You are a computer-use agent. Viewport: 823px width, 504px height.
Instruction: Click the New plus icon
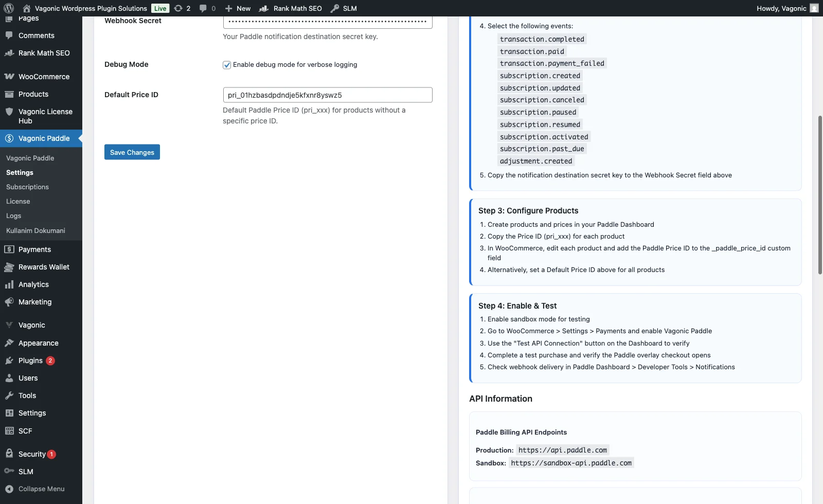pos(229,8)
